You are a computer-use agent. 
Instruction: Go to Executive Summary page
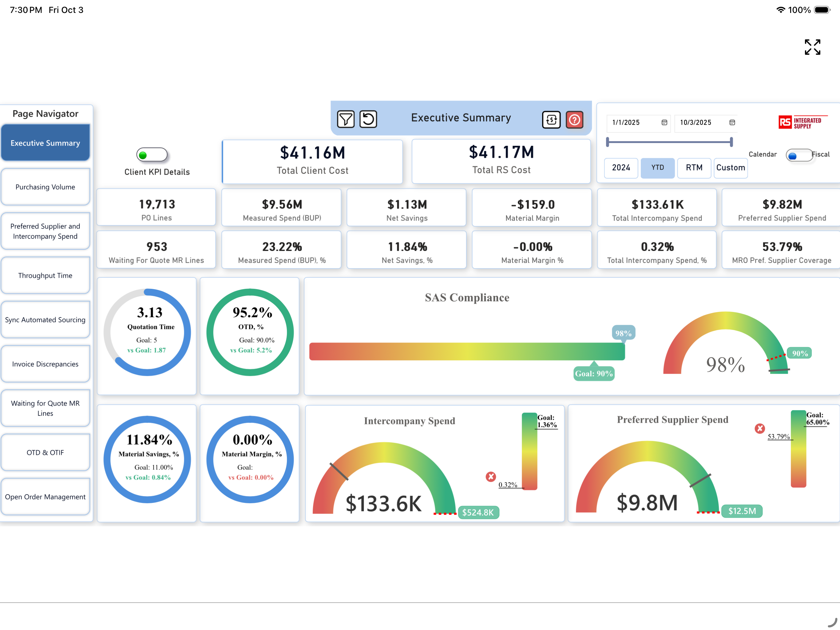pyautogui.click(x=45, y=143)
